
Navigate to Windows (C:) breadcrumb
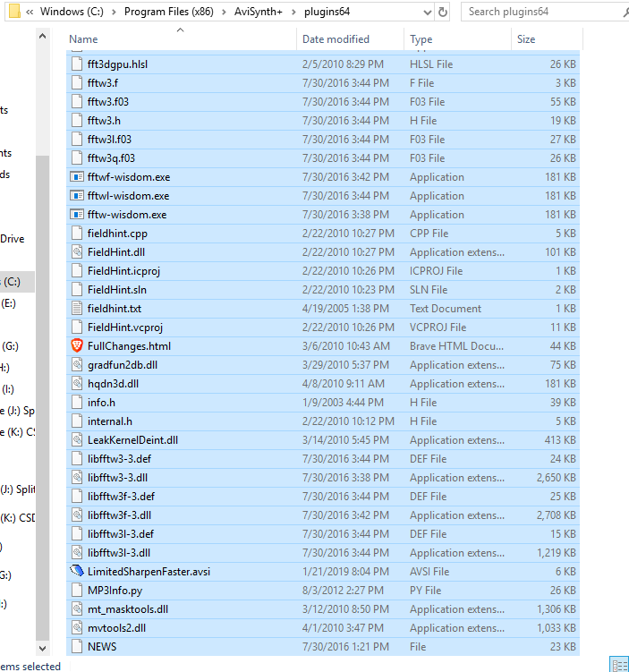tap(72, 12)
